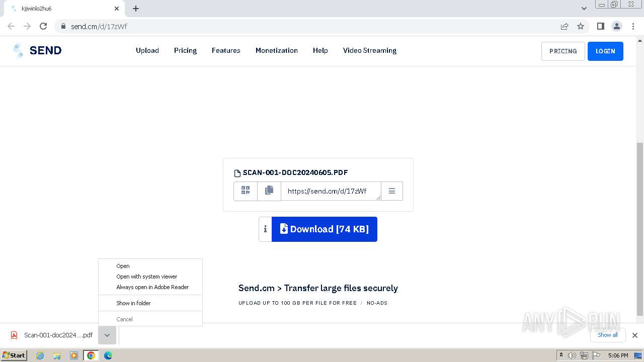Click the page vertical scrollbar
644x362 pixels.
(640, 229)
